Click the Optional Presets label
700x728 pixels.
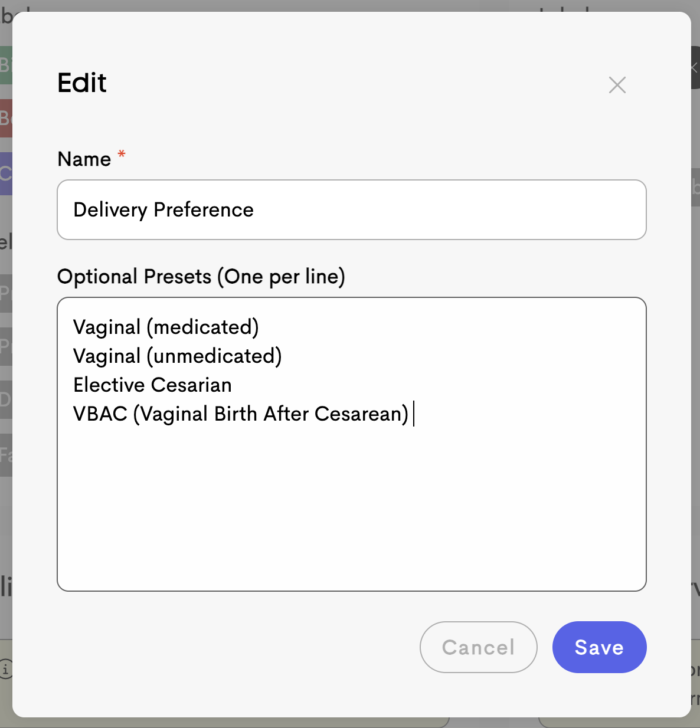[x=201, y=277]
